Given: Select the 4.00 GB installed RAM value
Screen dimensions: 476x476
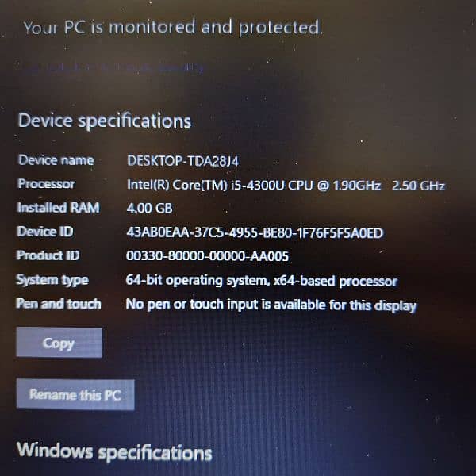Looking at the screenshot, I should [149, 208].
